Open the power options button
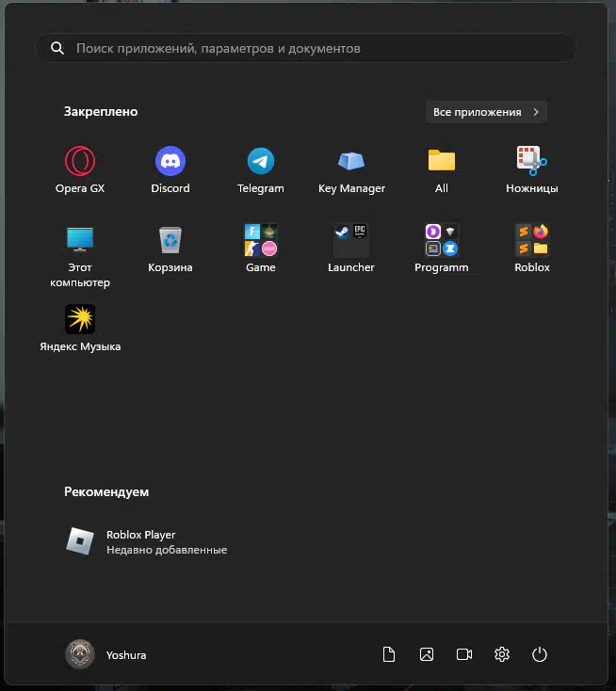The width and height of the screenshot is (616, 691). tap(540, 654)
